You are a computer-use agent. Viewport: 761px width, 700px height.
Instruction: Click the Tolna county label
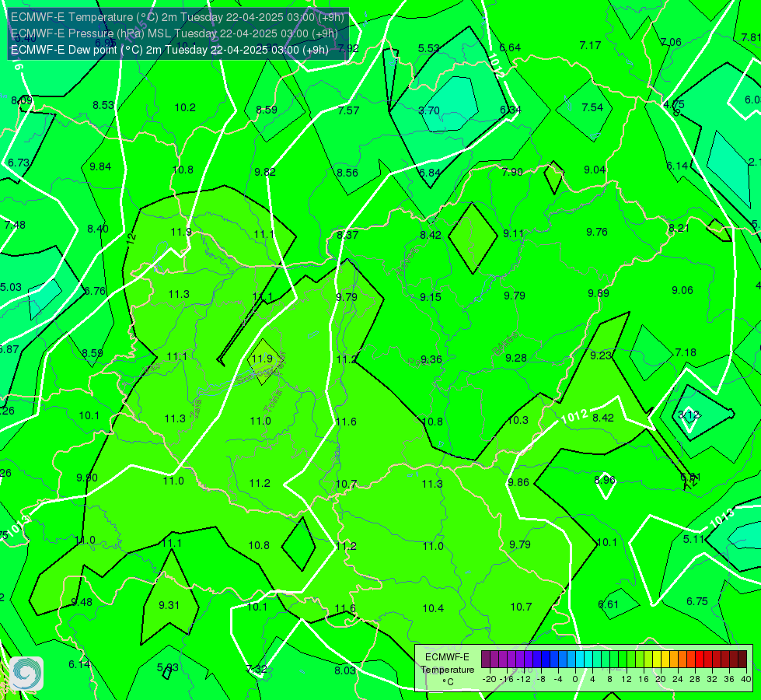tap(274, 401)
